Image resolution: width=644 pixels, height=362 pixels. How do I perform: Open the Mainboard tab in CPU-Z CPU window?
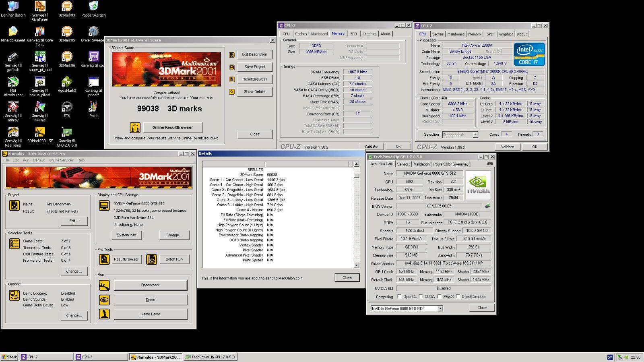click(x=456, y=34)
